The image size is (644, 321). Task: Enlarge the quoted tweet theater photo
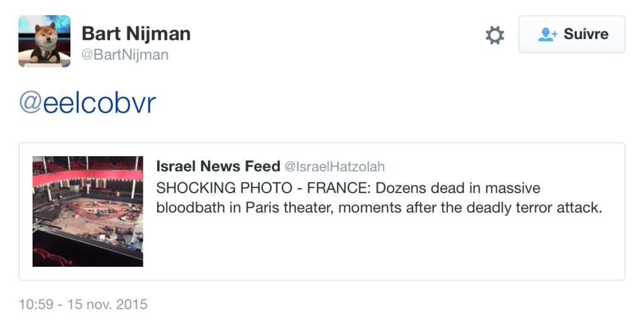coord(87,211)
